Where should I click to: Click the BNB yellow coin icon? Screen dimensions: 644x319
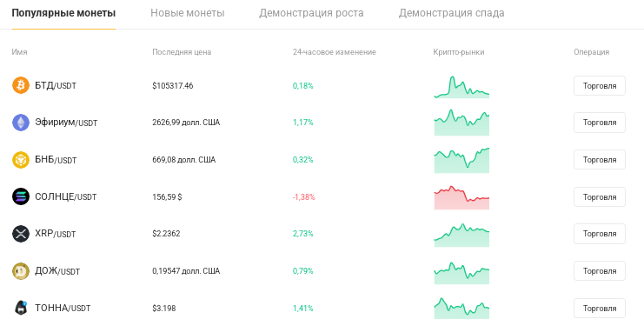click(x=21, y=160)
